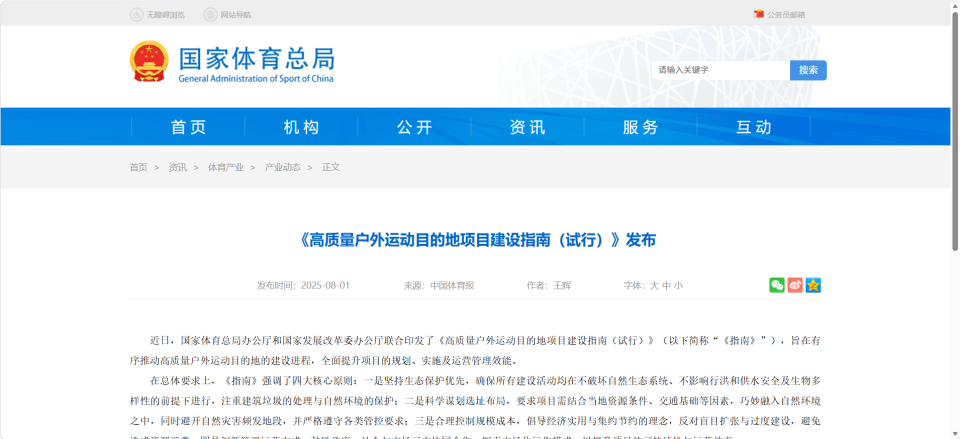Focus the keyword search input field
The width and height of the screenshot is (960, 439).
(x=721, y=70)
